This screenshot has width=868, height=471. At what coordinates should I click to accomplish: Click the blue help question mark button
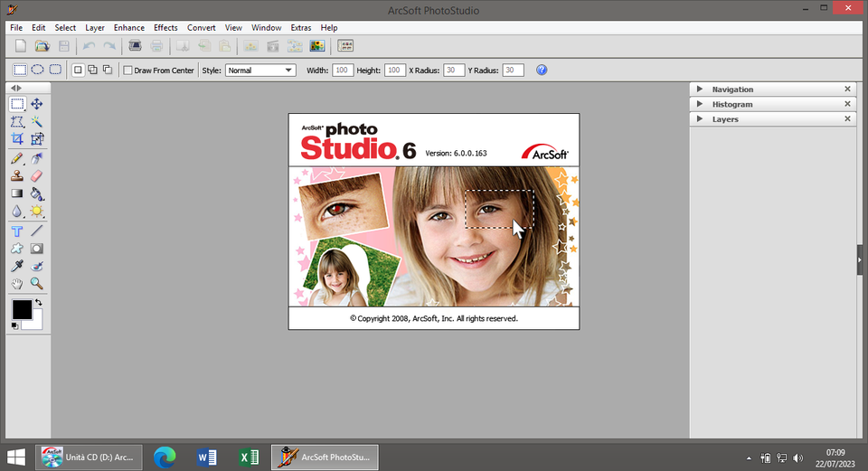pos(542,70)
